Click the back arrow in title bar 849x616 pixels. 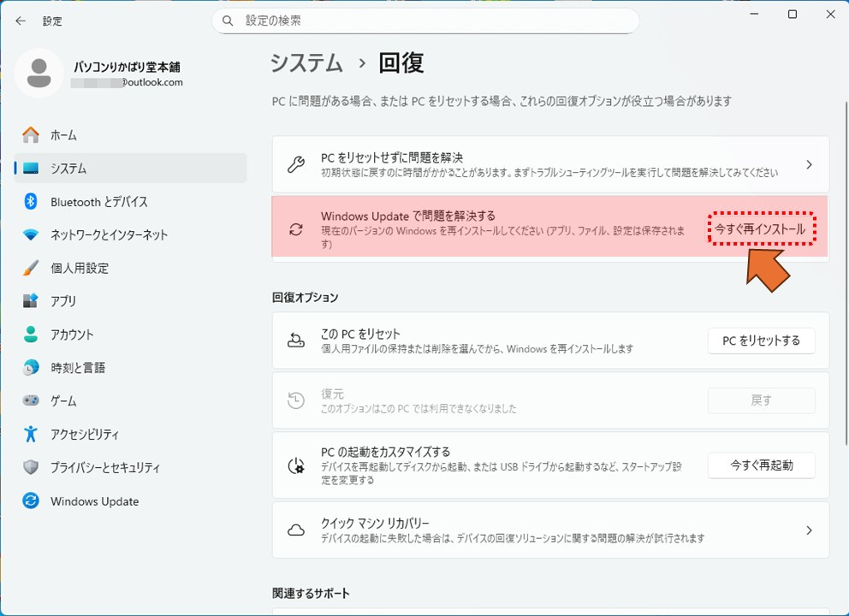pos(21,21)
